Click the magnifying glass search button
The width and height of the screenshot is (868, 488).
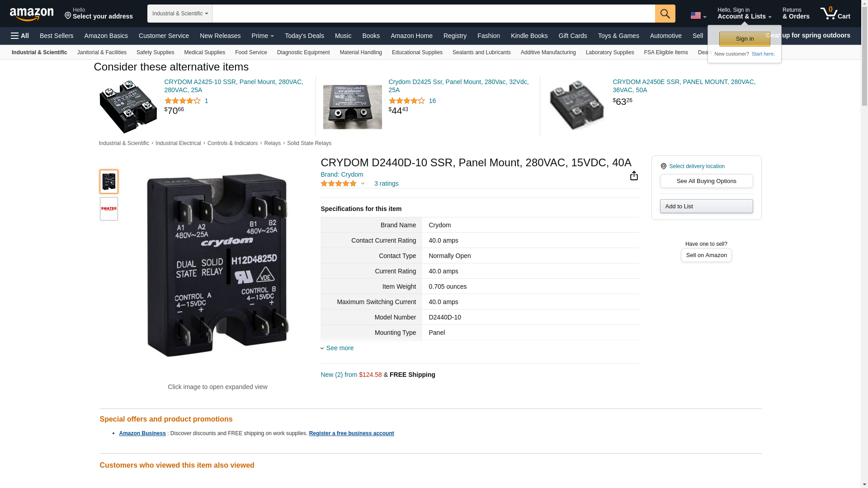point(665,14)
